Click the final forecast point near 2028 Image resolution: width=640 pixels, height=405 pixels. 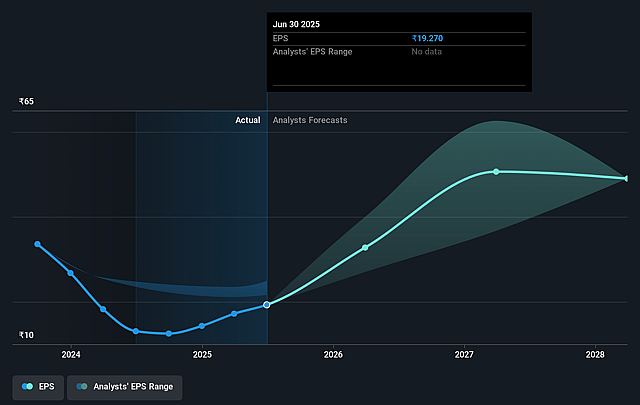click(626, 178)
